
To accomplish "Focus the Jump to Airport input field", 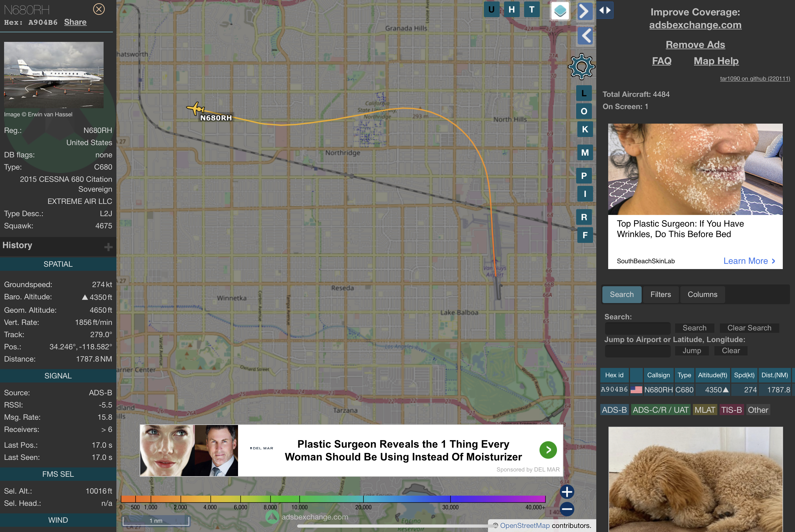I will click(638, 351).
